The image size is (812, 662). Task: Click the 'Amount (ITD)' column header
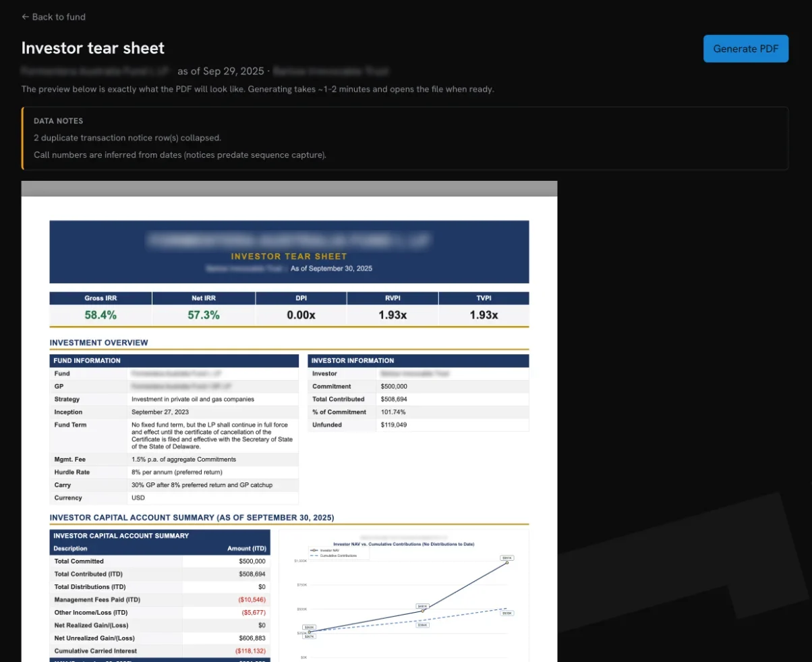(246, 549)
